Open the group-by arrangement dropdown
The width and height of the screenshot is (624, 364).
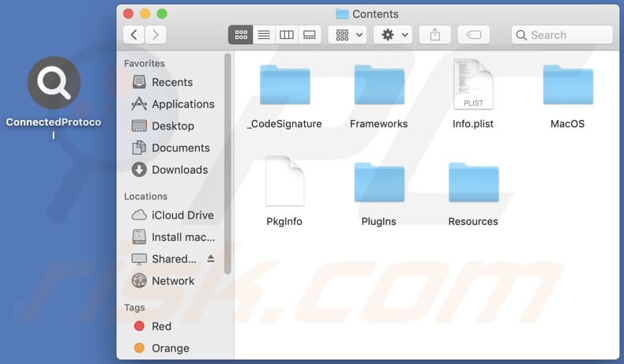[348, 35]
